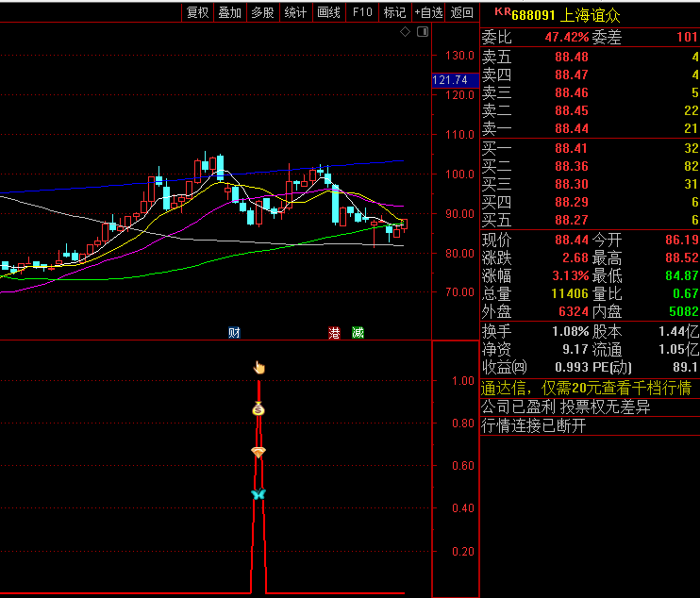This screenshot has height=598, width=700.
Task: Click the money bag signal icon
Action: click(258, 408)
